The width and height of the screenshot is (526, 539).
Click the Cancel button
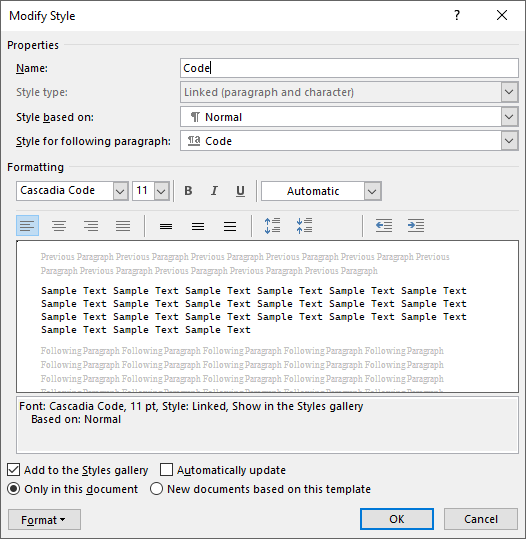481,519
